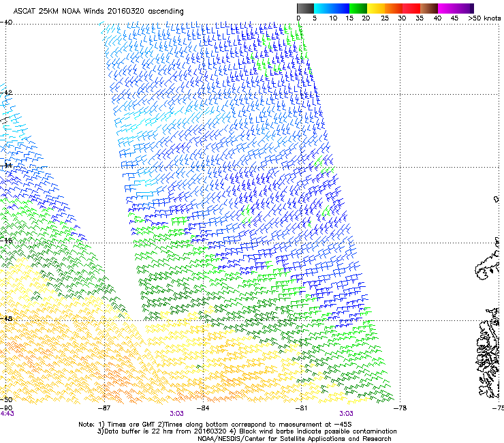Click the '3:03' time left of -84
This screenshot has height=443, width=504.
coord(177,414)
